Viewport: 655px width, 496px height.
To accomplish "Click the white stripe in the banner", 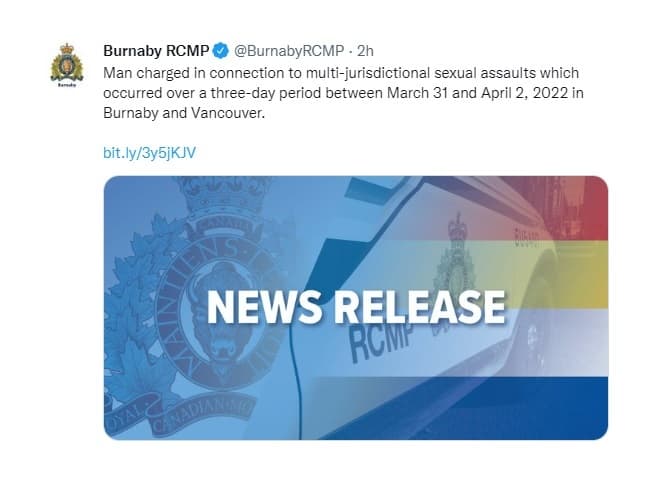I will pyautogui.click(x=578, y=338).
